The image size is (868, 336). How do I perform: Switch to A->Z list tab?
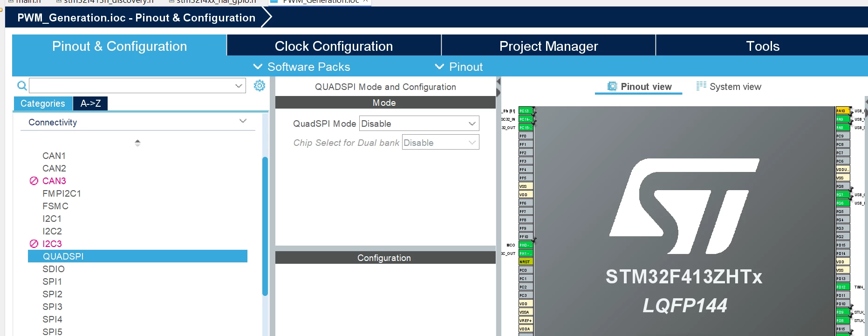point(90,103)
